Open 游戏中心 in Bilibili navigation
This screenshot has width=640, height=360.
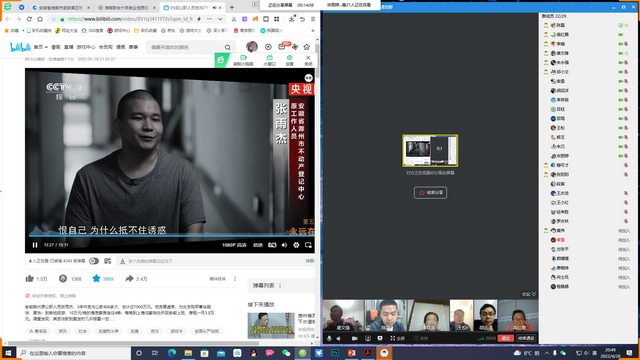(x=86, y=47)
